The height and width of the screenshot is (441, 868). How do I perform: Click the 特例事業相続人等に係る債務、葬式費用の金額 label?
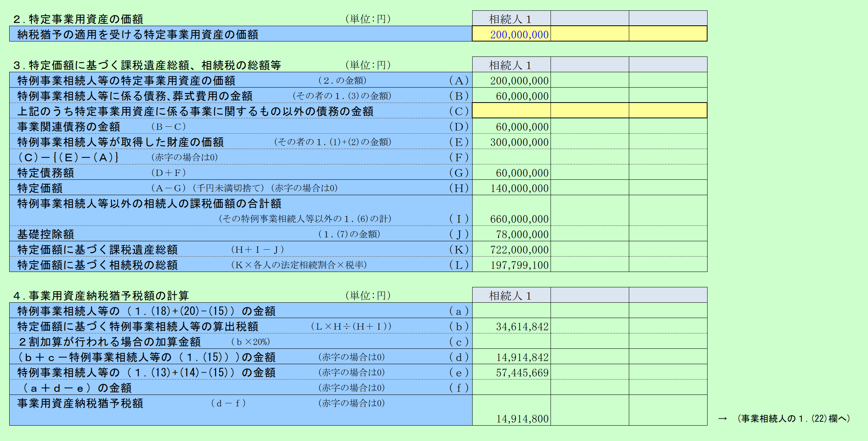coord(135,96)
